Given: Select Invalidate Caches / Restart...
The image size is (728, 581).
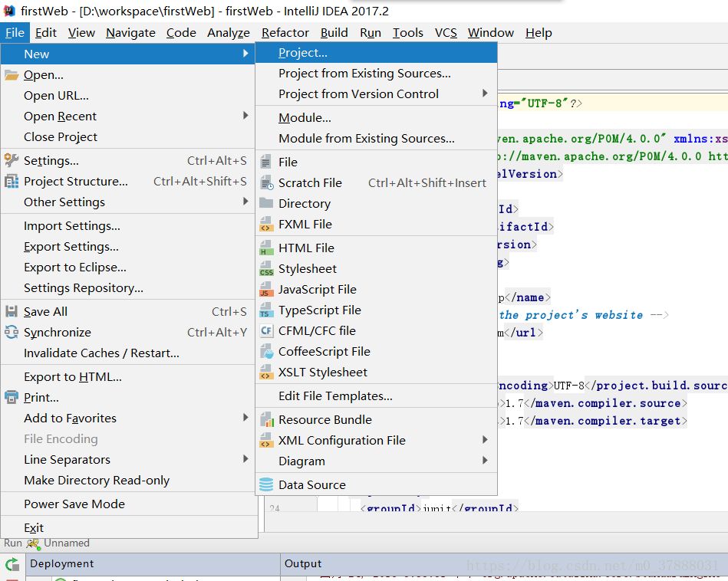Looking at the screenshot, I should [128, 353].
